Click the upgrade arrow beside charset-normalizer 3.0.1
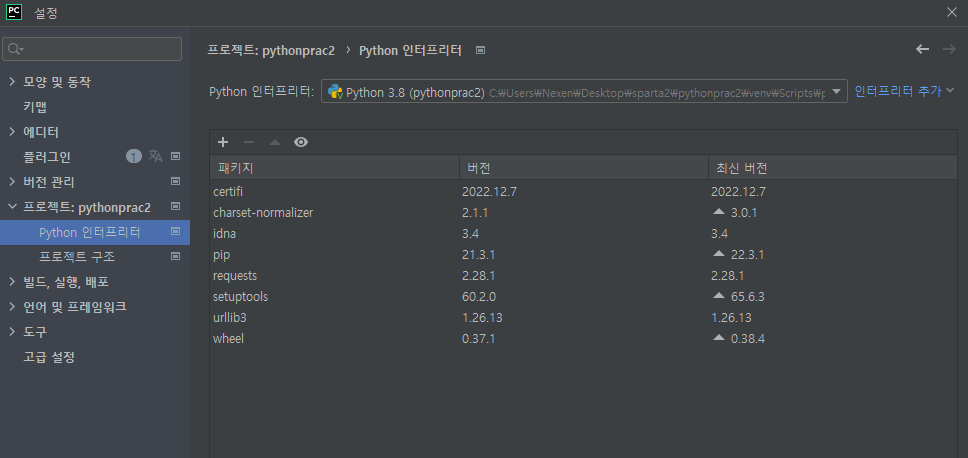This screenshot has height=458, width=968. tap(718, 212)
